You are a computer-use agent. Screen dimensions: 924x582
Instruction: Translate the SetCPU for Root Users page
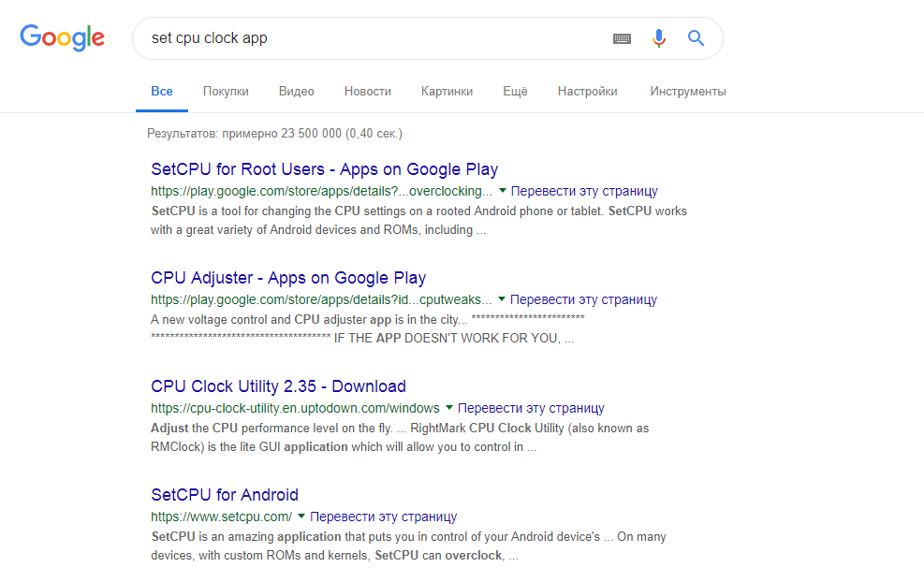click(x=584, y=191)
